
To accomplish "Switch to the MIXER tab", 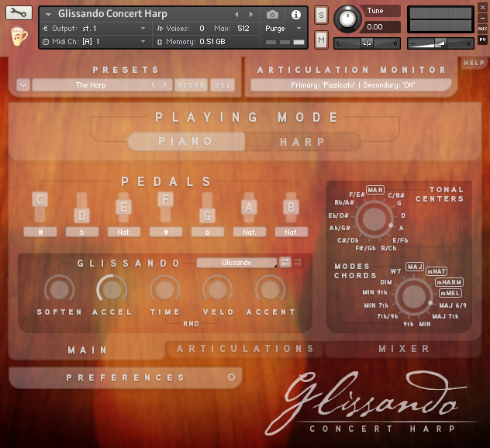I will 404,348.
